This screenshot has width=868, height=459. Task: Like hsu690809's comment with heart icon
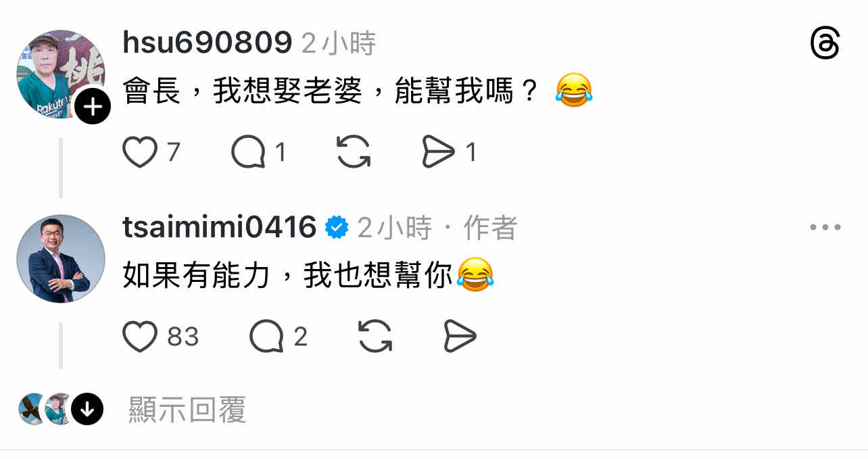(x=140, y=152)
